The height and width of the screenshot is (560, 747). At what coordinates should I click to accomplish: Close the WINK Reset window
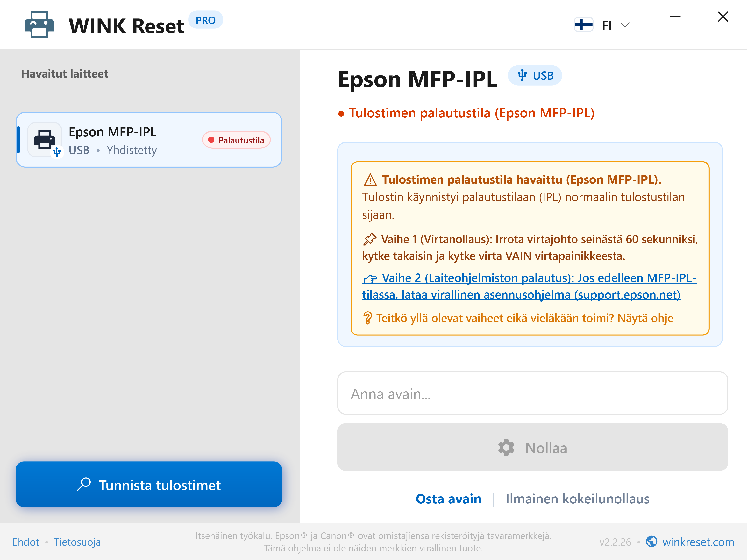click(723, 17)
